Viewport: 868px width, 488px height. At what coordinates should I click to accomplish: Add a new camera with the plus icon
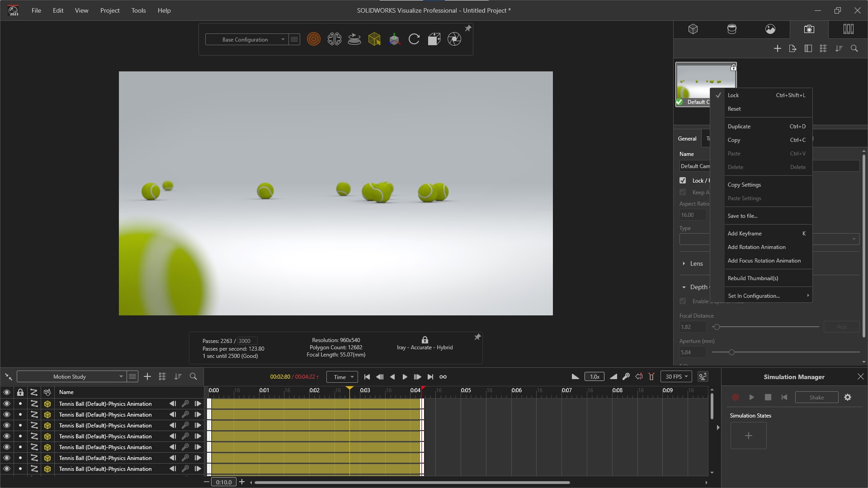778,48
